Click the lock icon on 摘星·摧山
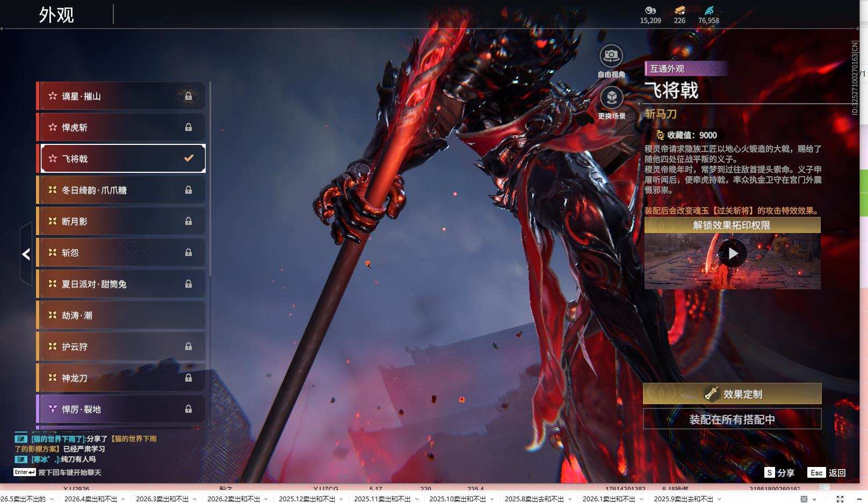The height and width of the screenshot is (504, 868). (189, 96)
